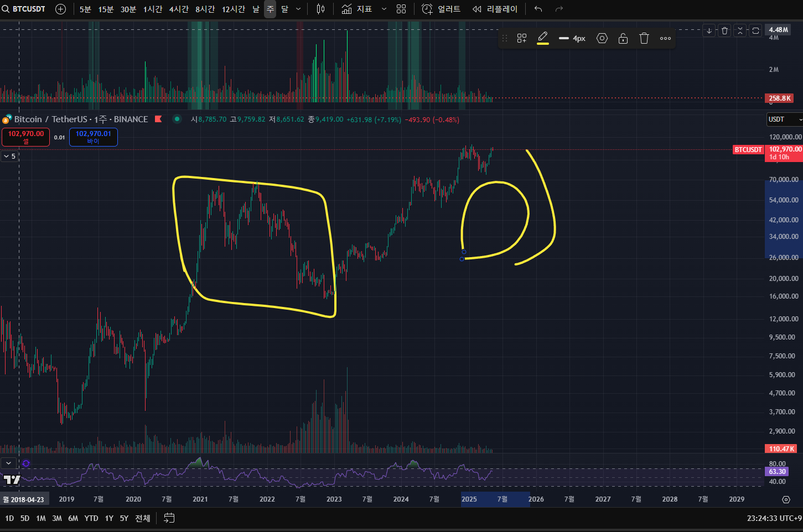803x532 pixels.
Task: Set date range to 1D
Action: [x=9, y=518]
